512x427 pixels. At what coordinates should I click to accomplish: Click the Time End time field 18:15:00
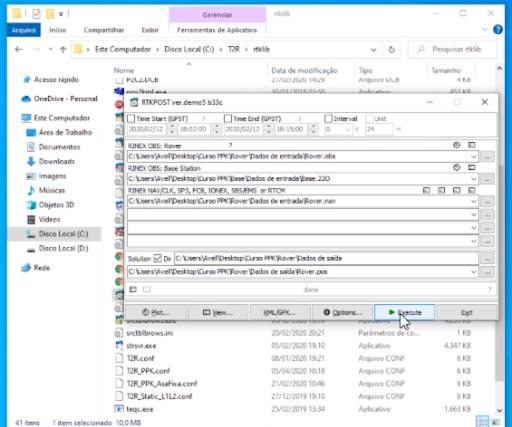pos(290,129)
